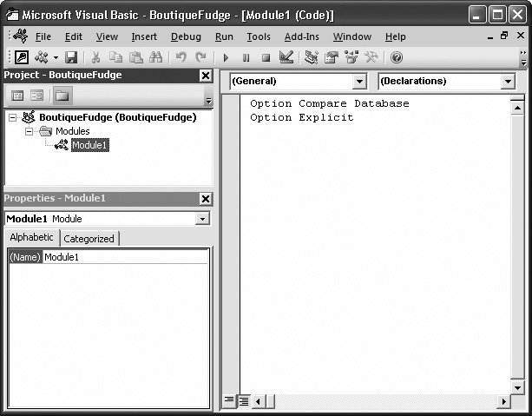Open the Run menu

click(x=224, y=36)
